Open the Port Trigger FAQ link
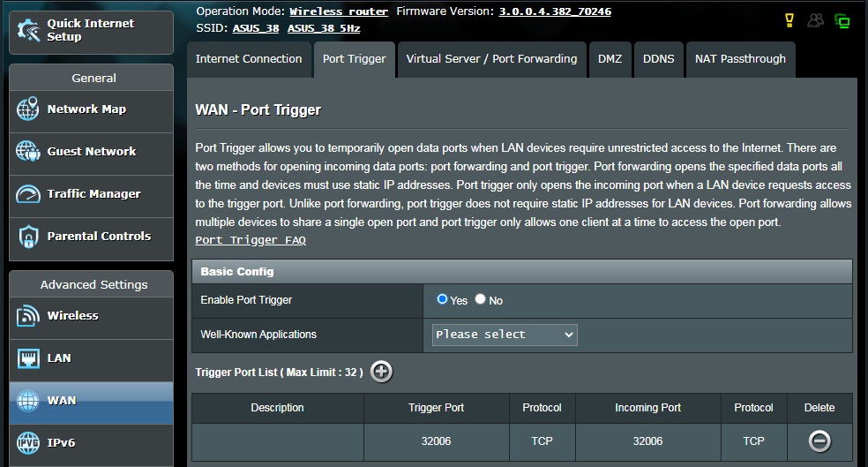 251,240
